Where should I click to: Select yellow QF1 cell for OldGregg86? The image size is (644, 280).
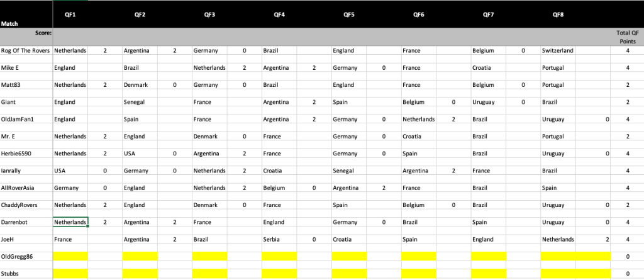70,256
